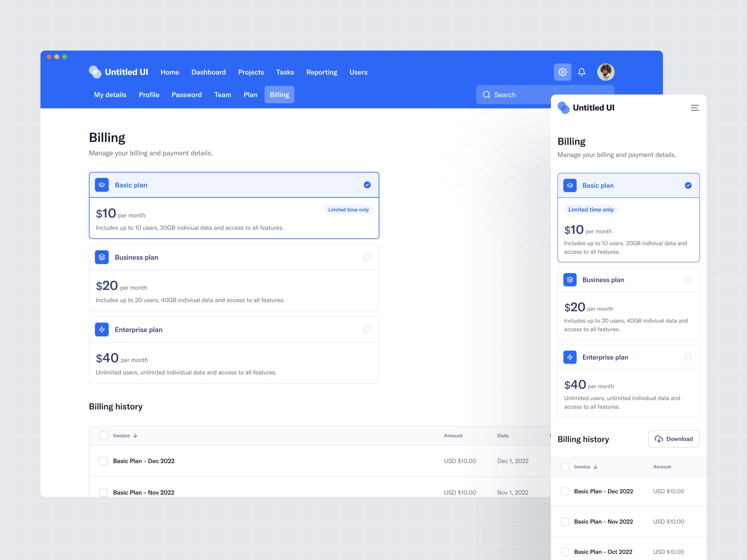Screen dimensions: 747x560
Task: Click the Basic plan layers icon
Action: pos(102,185)
